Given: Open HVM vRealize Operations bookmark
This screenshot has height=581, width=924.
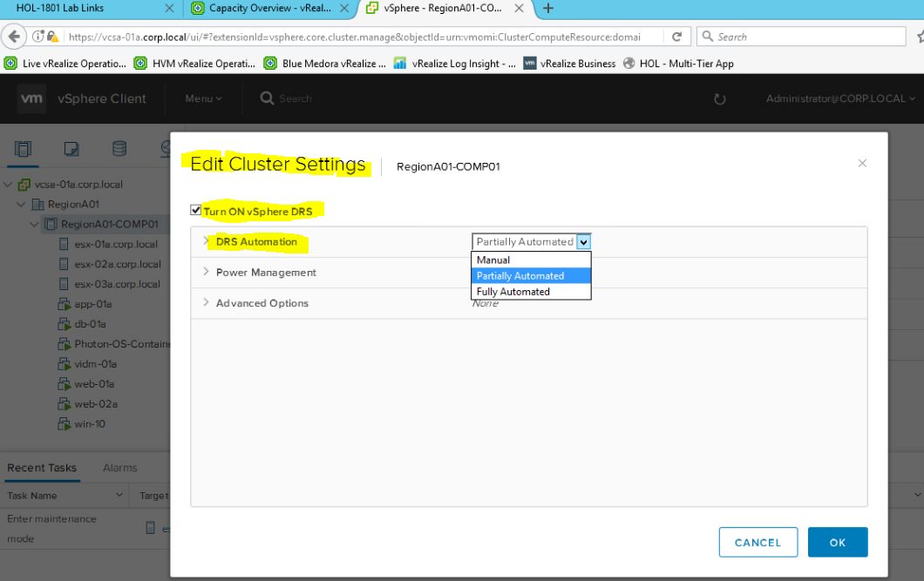Looking at the screenshot, I should (195, 64).
